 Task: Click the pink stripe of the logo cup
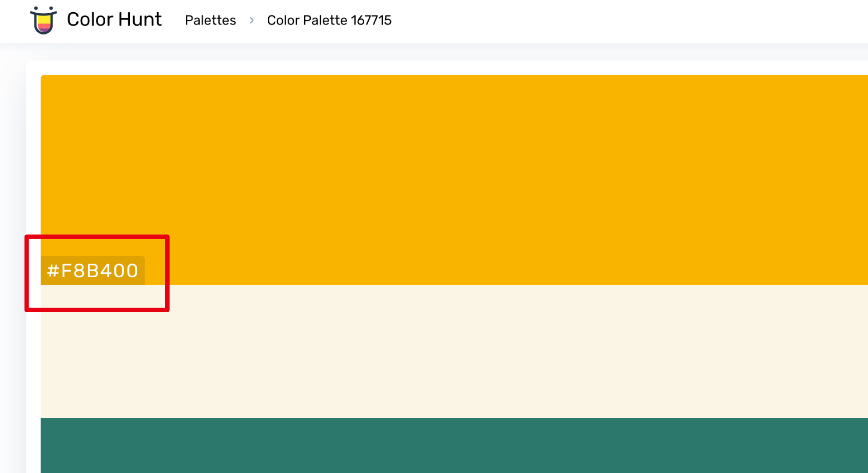[43, 27]
